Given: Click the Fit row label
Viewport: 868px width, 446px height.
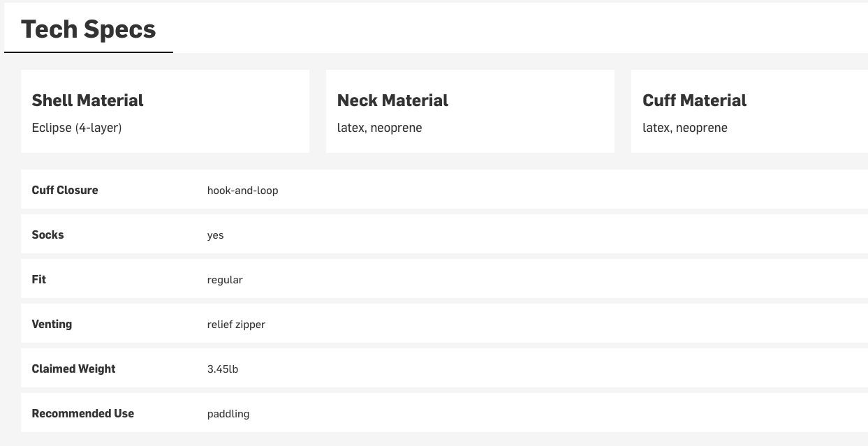Looking at the screenshot, I should 39,279.
